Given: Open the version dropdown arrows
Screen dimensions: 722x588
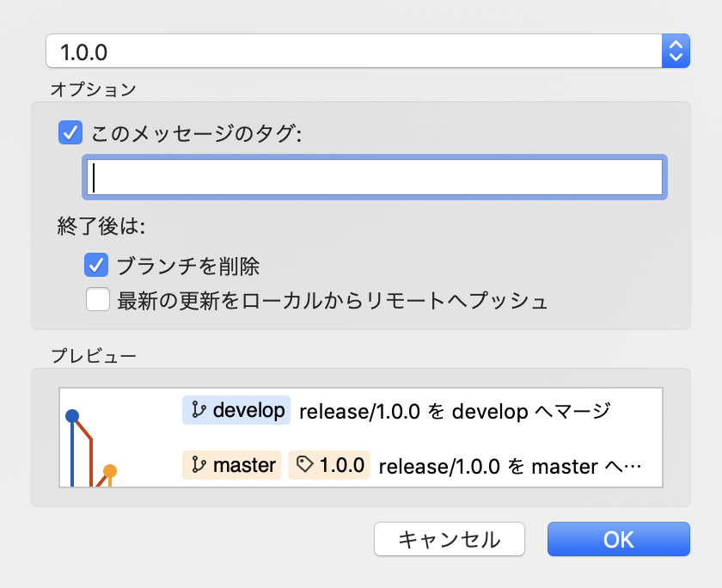Looking at the screenshot, I should point(676,52).
